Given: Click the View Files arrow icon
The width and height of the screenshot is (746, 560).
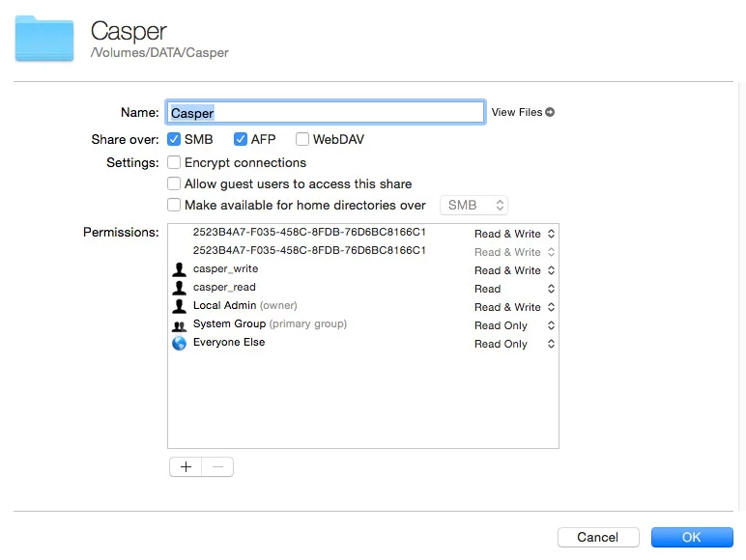Looking at the screenshot, I should [x=550, y=112].
